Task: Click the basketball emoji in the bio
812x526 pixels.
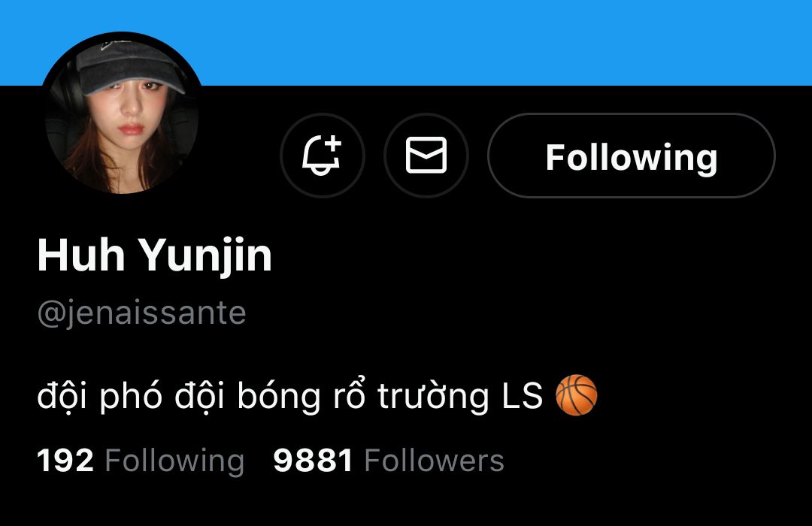Action: tap(576, 395)
